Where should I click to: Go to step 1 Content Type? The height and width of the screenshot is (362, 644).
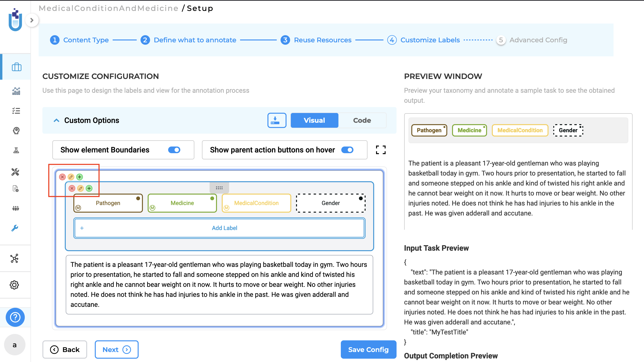(x=79, y=40)
